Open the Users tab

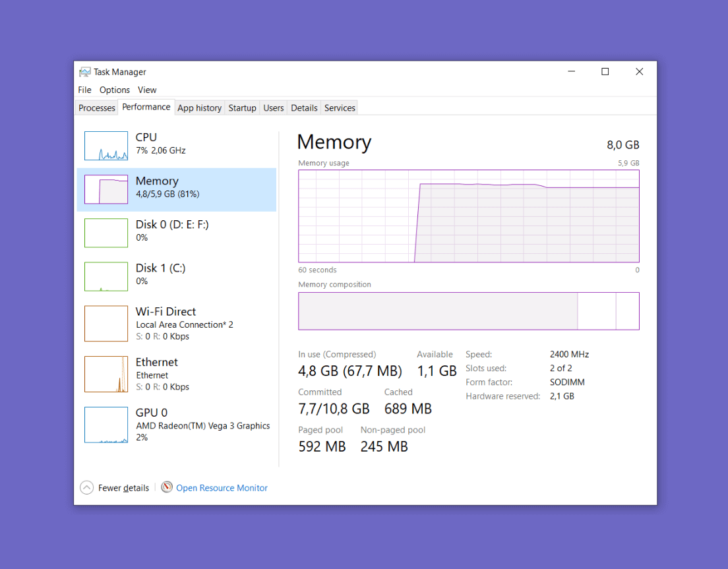pos(274,107)
